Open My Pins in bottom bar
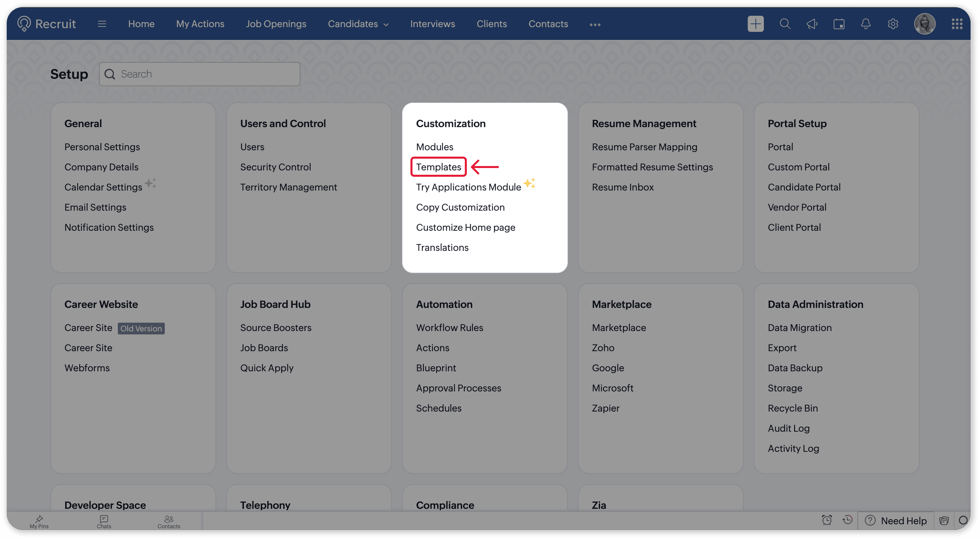 tap(39, 521)
